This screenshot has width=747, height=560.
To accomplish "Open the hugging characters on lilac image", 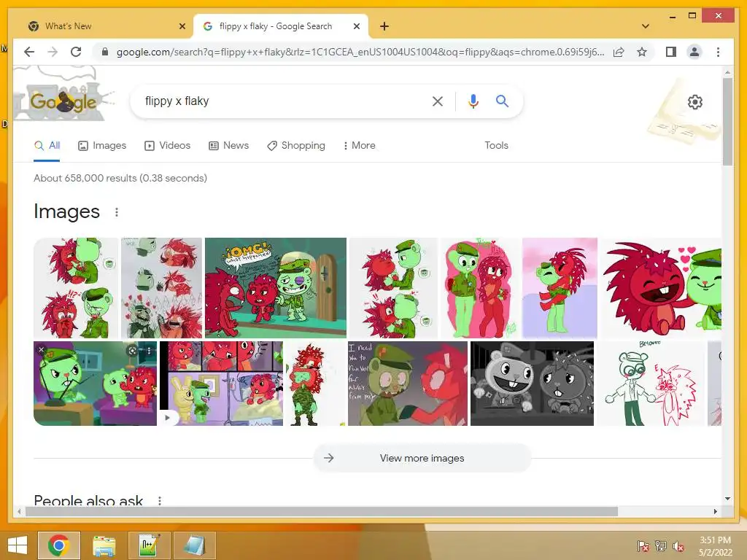I will (x=560, y=287).
